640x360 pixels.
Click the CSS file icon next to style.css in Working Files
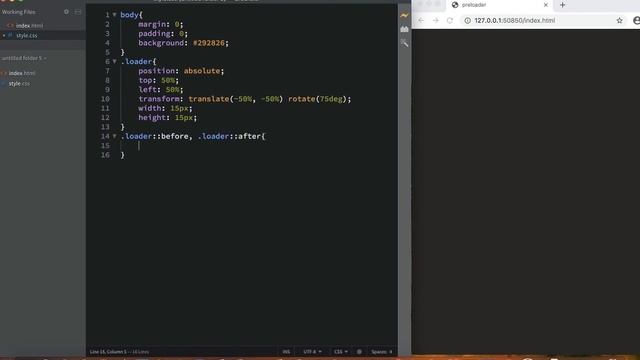11,36
